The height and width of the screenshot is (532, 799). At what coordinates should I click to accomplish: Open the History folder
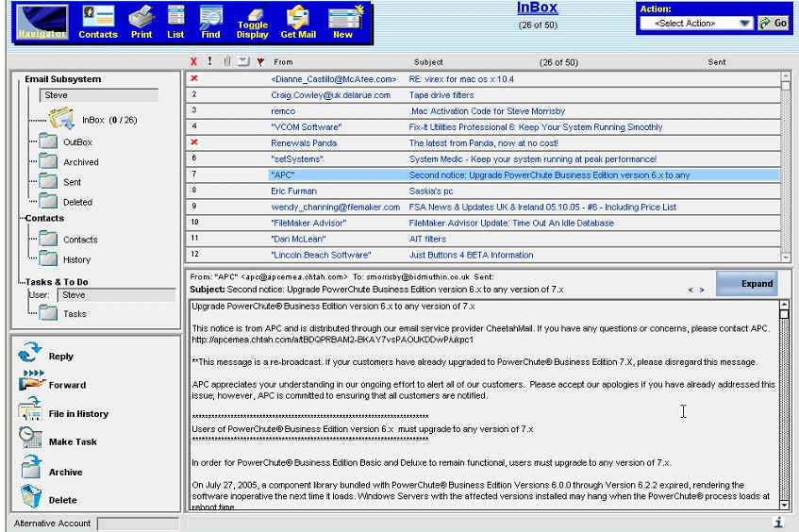point(65,259)
